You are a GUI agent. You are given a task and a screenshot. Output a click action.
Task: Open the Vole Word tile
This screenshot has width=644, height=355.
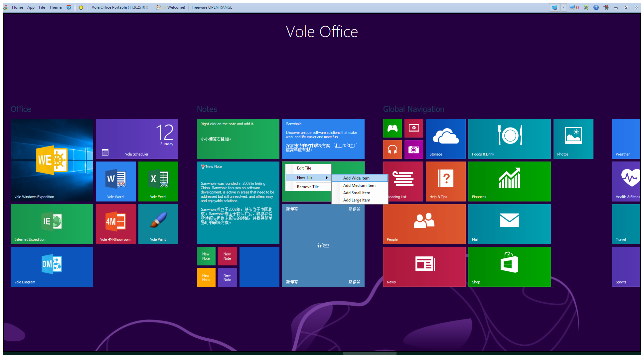[115, 181]
